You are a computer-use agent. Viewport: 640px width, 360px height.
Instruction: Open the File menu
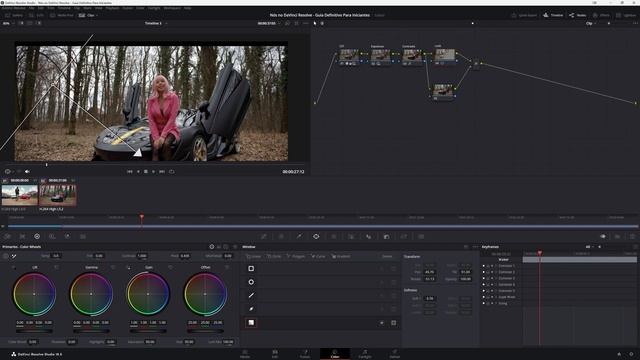31,8
